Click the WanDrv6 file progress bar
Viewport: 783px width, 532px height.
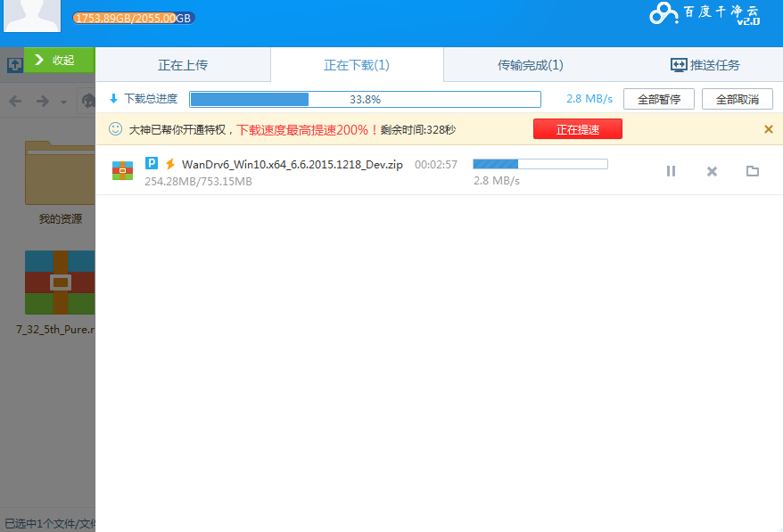540,164
